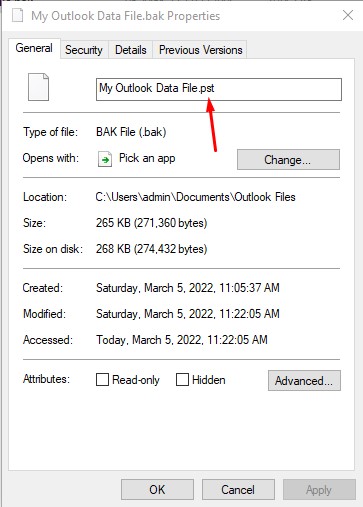Open the Previous Versions tab
Image resolution: width=363 pixels, height=507 pixels.
coord(200,50)
